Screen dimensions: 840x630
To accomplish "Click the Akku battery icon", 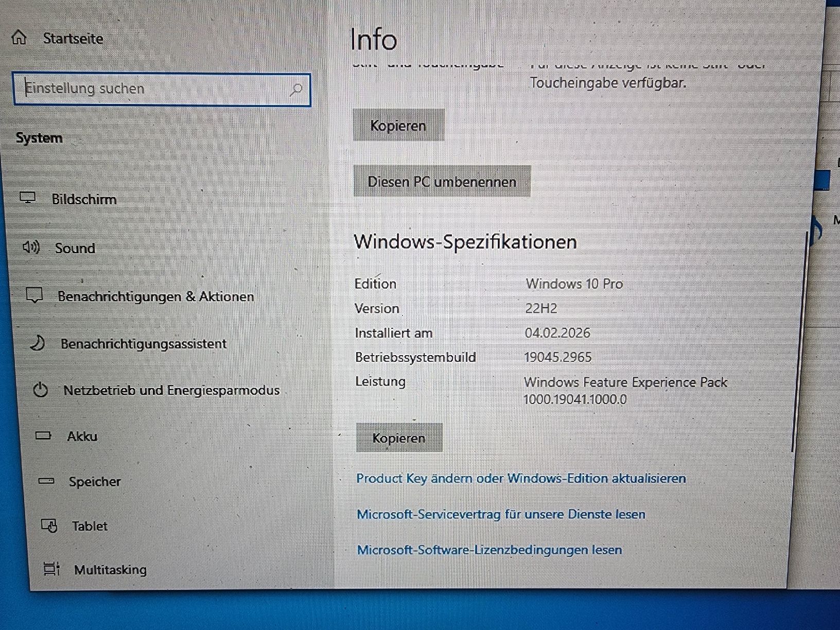I will 43,436.
